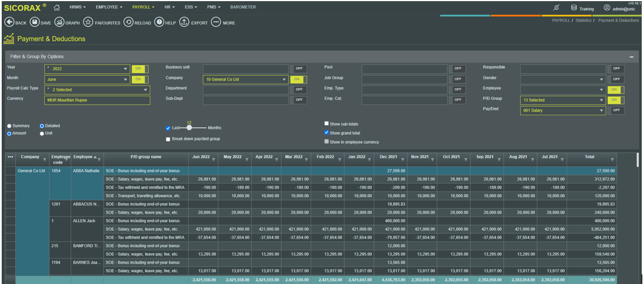Open Help question mark icon

coord(159,23)
